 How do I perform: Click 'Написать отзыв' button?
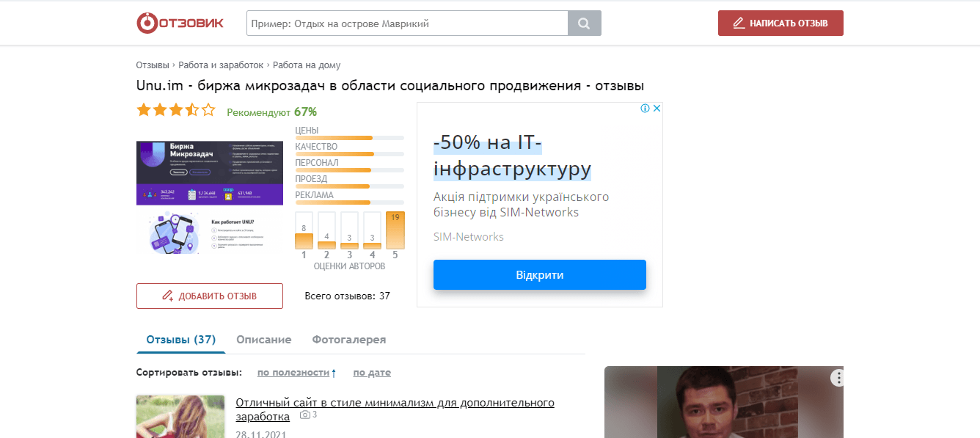780,23
